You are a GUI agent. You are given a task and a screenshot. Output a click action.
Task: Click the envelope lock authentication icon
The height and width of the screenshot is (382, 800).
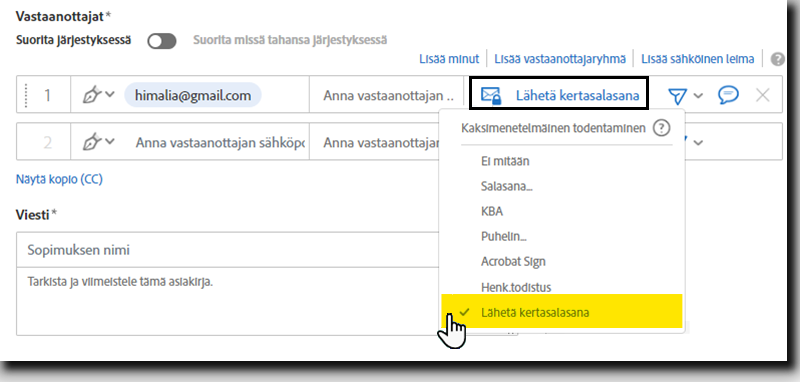tap(492, 95)
